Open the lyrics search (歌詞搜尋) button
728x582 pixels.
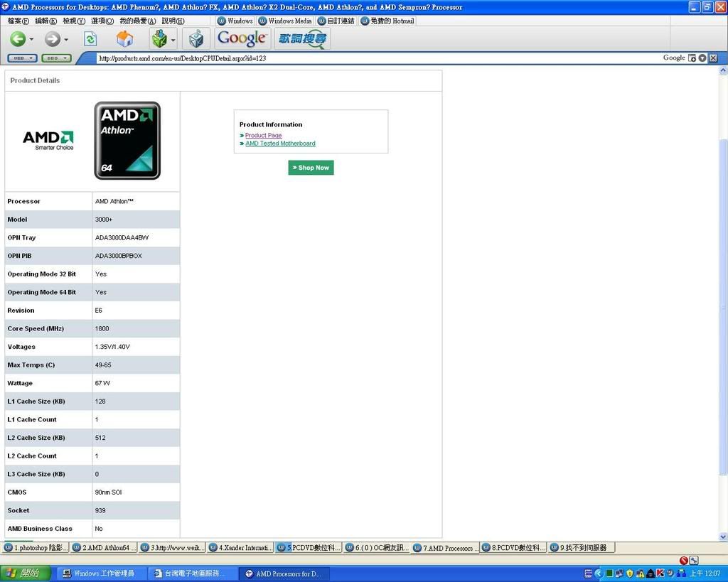[x=303, y=38]
